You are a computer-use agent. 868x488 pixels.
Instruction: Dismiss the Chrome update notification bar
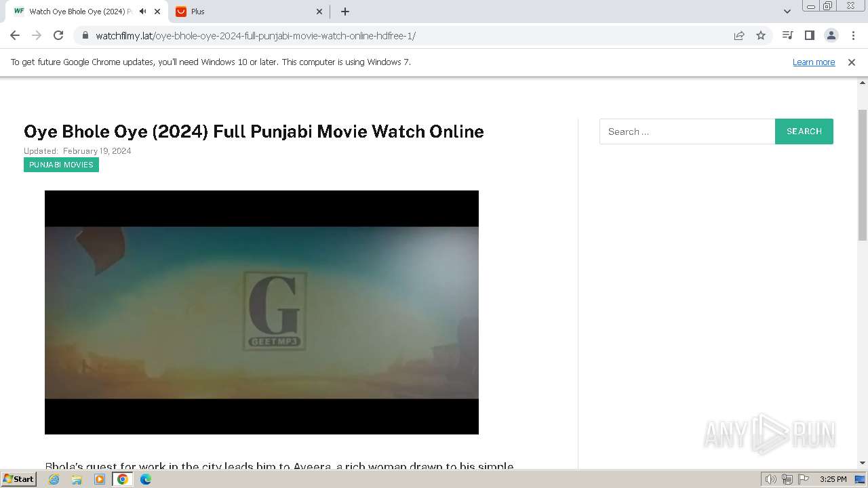(x=852, y=62)
